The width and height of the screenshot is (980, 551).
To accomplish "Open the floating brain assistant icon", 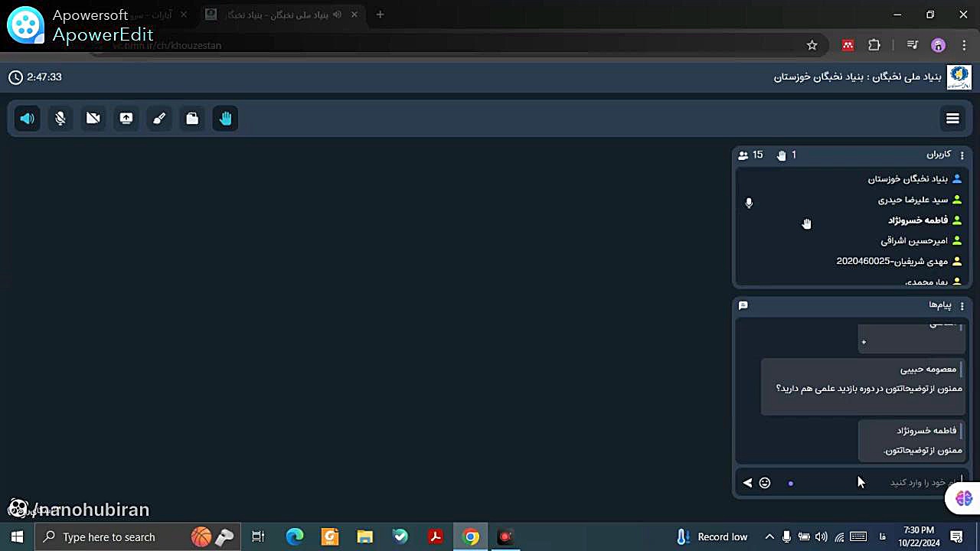I will 963,498.
